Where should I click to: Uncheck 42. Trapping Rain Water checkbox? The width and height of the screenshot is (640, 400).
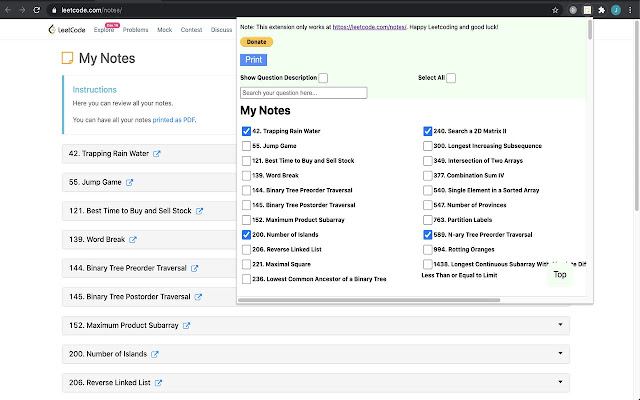coord(246,131)
